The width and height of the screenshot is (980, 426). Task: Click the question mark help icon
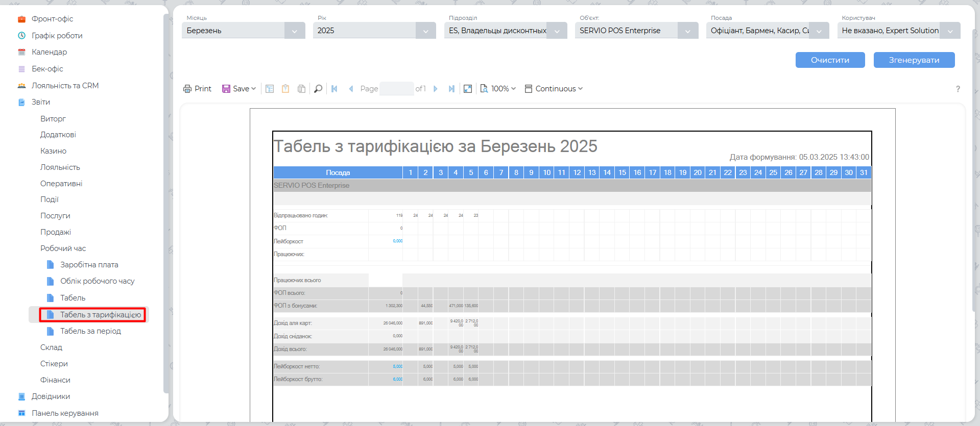tap(958, 89)
